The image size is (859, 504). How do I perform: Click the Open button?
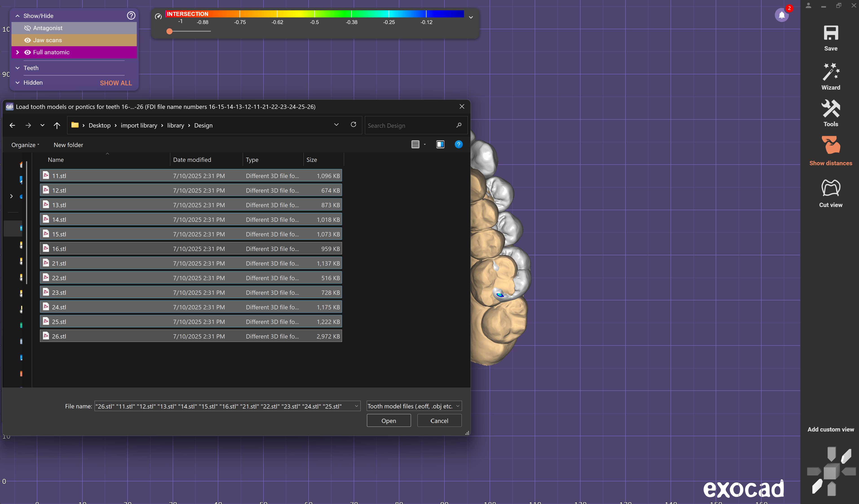coord(388,420)
